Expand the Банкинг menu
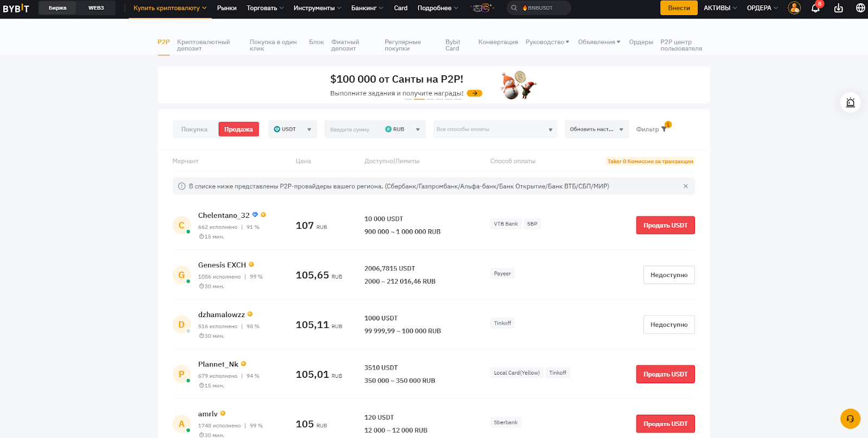This screenshot has width=868, height=438. 367,8
